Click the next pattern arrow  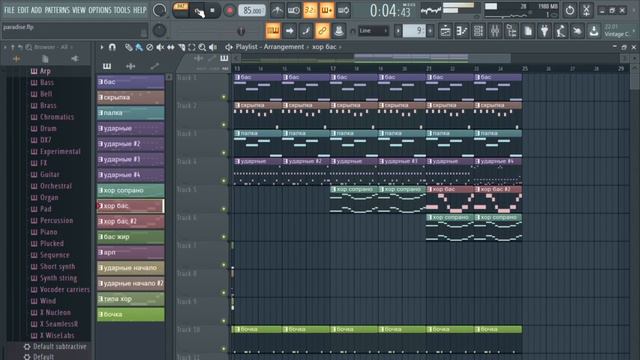click(x=430, y=31)
